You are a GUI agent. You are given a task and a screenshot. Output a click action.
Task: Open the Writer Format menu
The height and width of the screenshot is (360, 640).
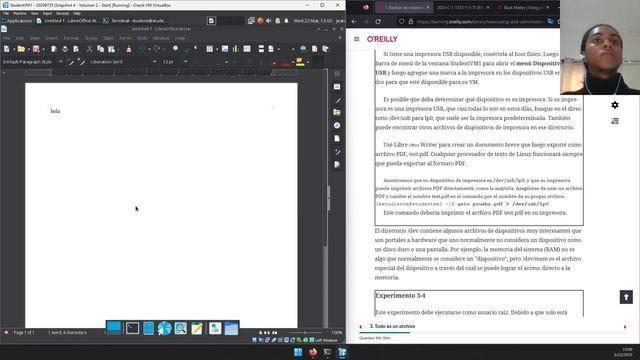pos(71,38)
